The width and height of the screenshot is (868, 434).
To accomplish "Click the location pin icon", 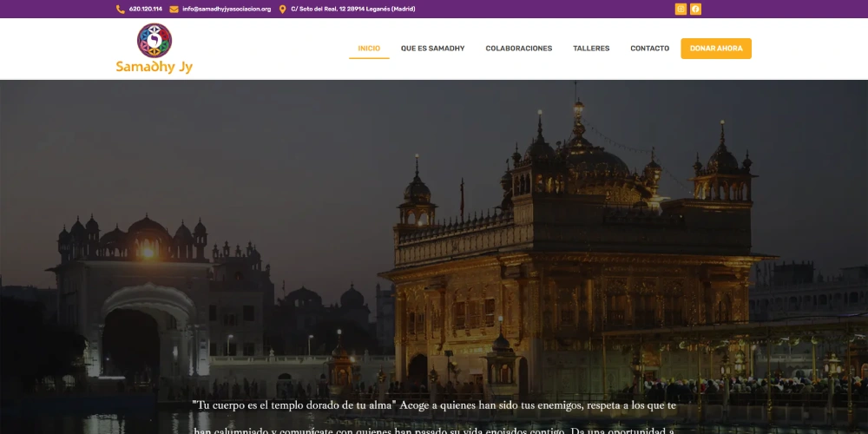I will pos(282,10).
